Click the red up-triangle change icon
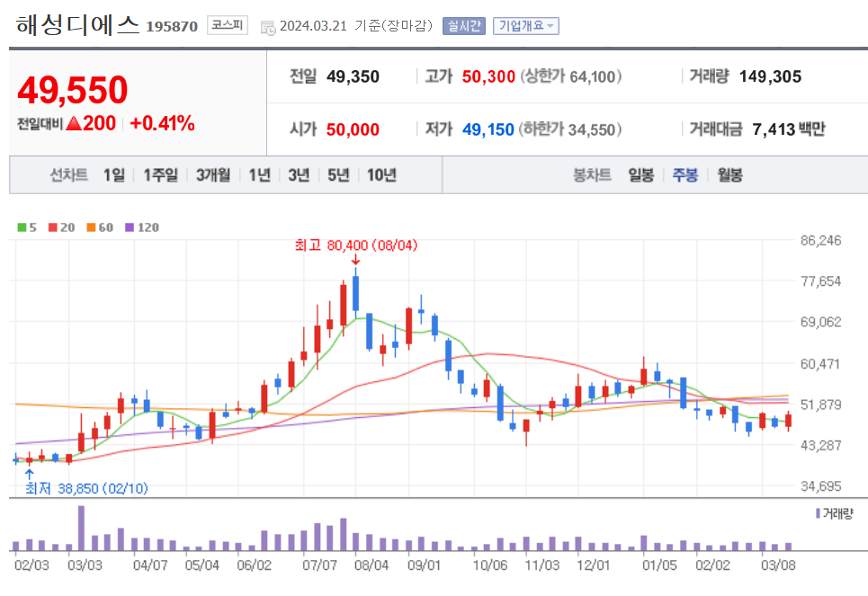 tap(74, 123)
